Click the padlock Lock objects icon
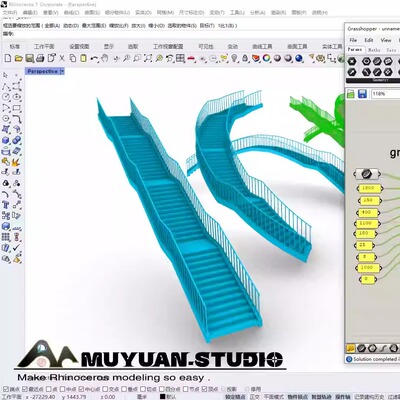The height and width of the screenshot is (400, 400). coord(245,59)
